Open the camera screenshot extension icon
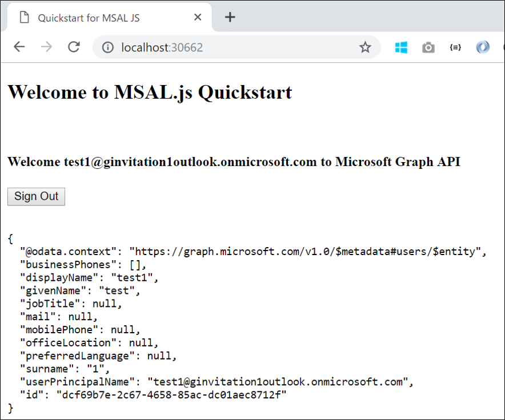The height and width of the screenshot is (420, 505). [428, 47]
